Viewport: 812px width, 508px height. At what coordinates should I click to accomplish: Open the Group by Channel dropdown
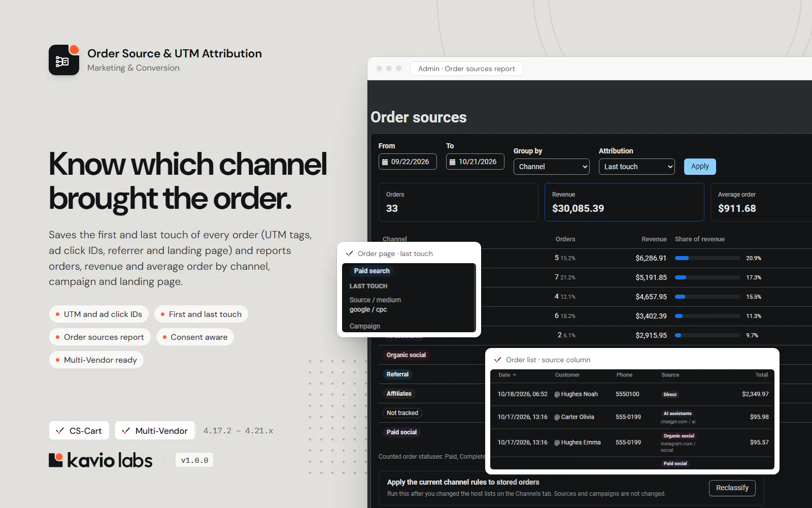(552, 167)
